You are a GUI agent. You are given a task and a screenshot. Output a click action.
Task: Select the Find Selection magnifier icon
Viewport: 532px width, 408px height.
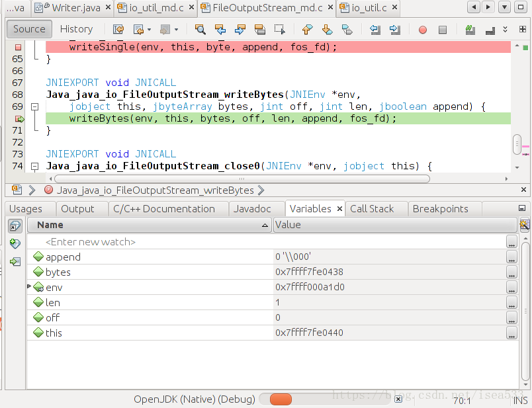pos(200,30)
